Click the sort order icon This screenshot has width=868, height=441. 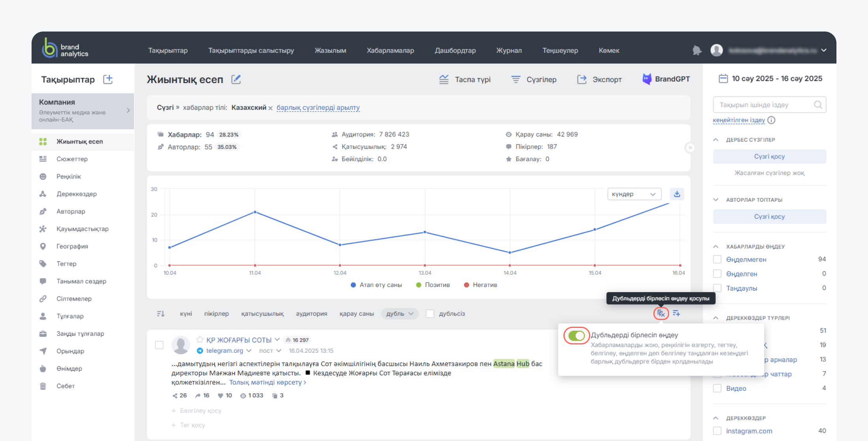coord(161,314)
